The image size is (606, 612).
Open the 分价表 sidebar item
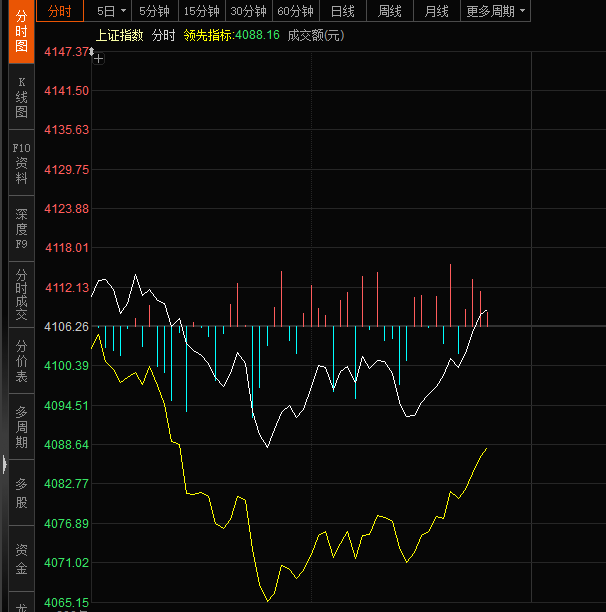pyautogui.click(x=21, y=361)
